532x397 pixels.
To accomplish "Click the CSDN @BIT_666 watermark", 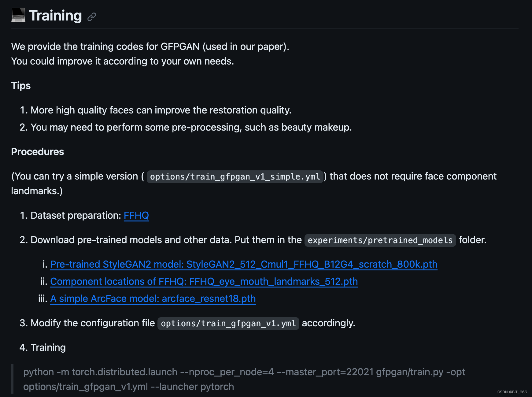I will coord(512,392).
